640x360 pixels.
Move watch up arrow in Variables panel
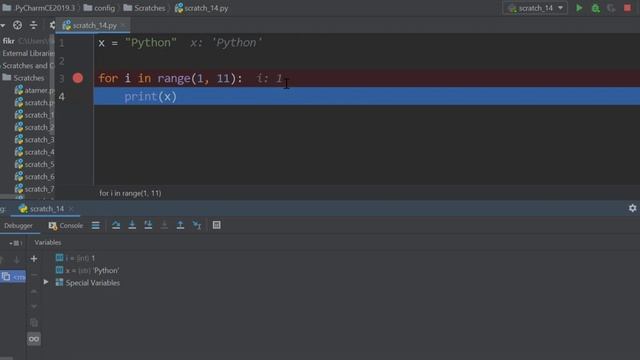click(34, 291)
